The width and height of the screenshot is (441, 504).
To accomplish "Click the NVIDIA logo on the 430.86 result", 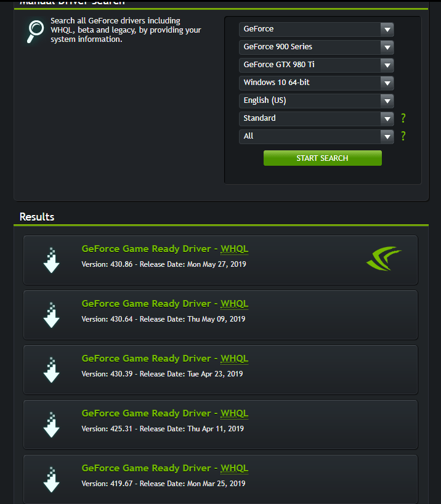I will pos(384,258).
